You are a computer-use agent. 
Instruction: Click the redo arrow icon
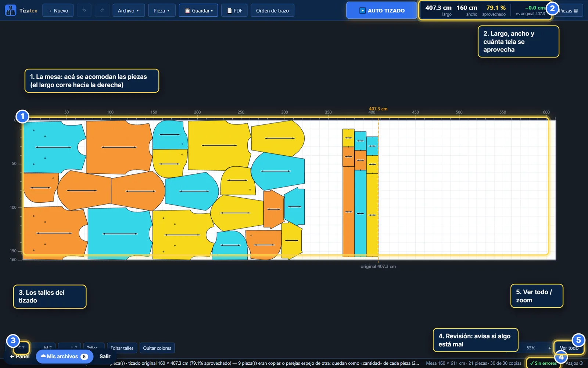[x=102, y=11]
